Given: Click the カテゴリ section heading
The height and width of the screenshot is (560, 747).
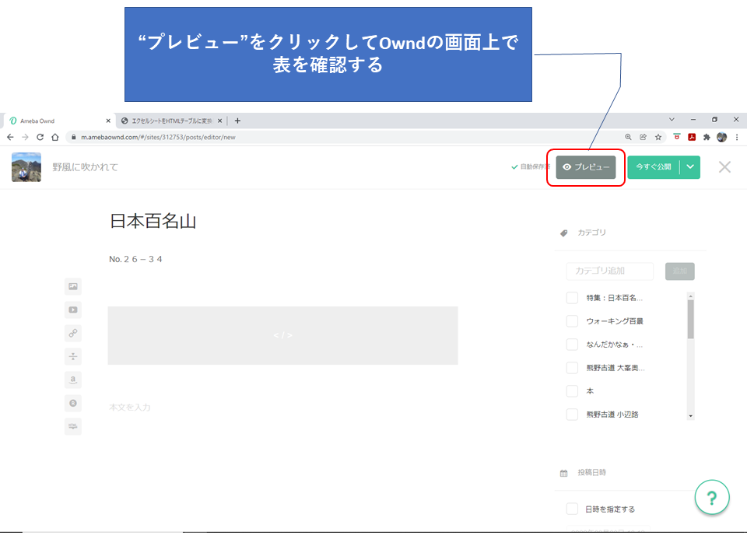Looking at the screenshot, I should click(591, 233).
